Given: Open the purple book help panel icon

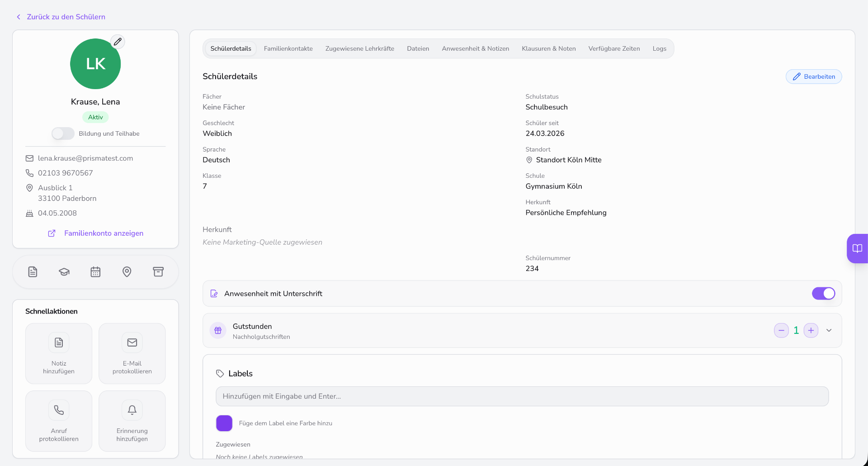Looking at the screenshot, I should point(857,248).
